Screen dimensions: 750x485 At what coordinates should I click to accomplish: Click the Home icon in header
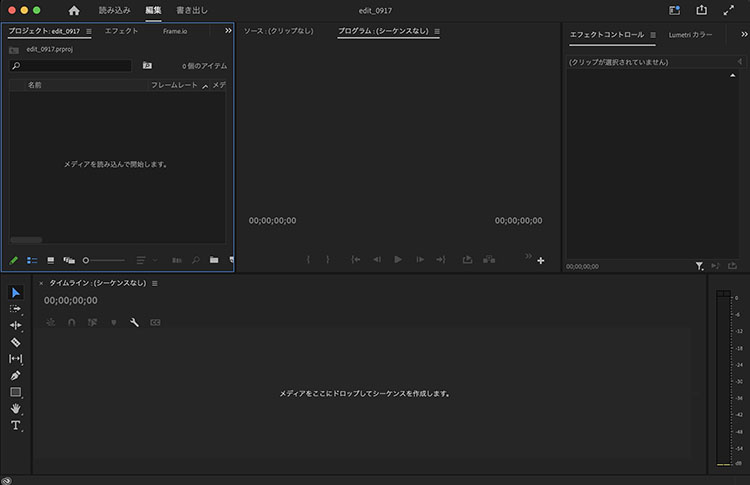click(x=74, y=11)
